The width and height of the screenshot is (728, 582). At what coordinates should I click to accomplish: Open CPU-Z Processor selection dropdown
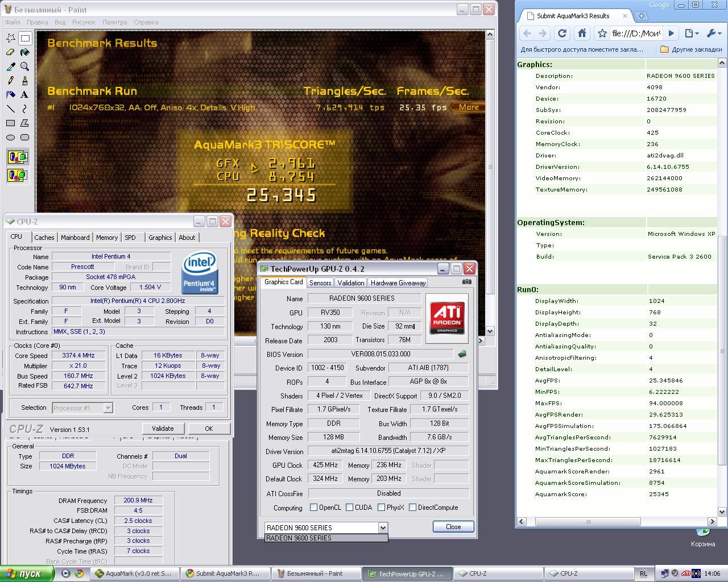coord(108,408)
